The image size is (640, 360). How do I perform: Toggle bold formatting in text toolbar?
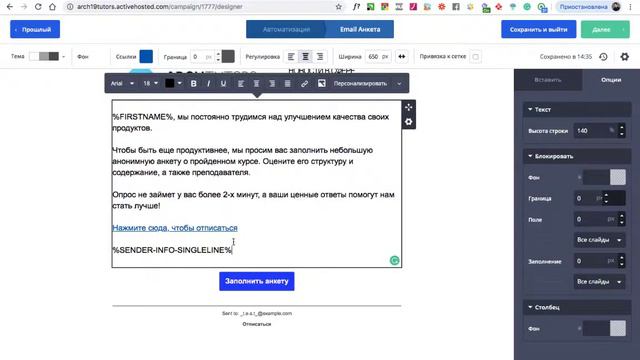(193, 84)
